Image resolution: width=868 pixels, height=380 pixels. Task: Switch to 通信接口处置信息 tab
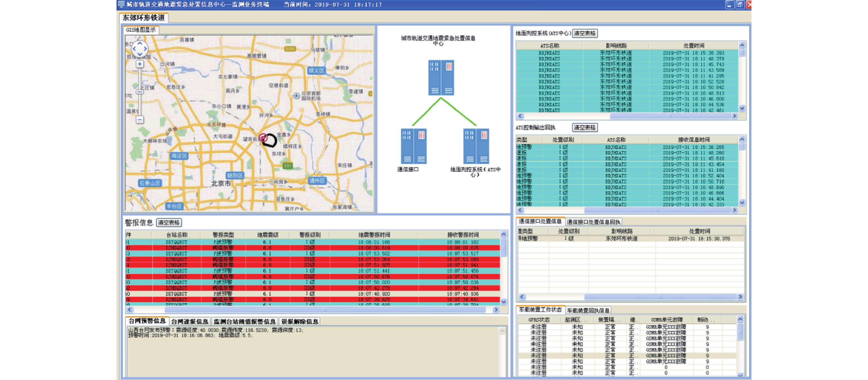[x=540, y=221]
